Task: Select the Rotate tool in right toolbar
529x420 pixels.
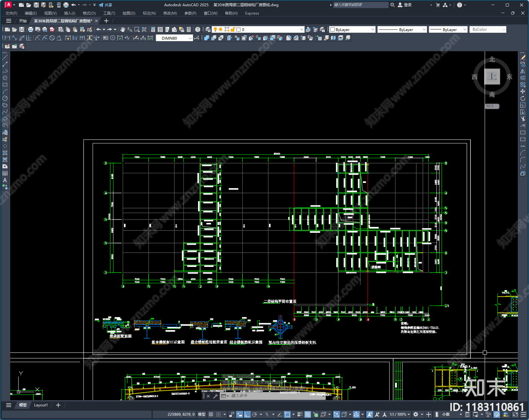Action: pos(523,98)
